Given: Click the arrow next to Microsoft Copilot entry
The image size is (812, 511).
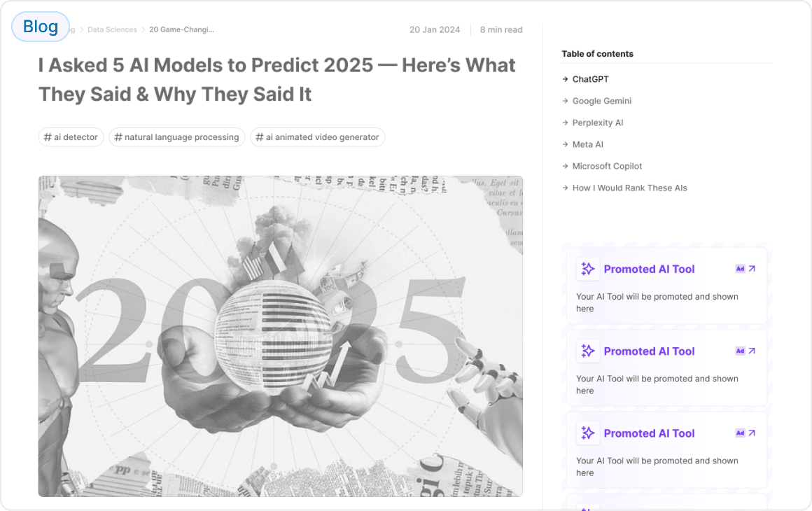Looking at the screenshot, I should tap(566, 166).
